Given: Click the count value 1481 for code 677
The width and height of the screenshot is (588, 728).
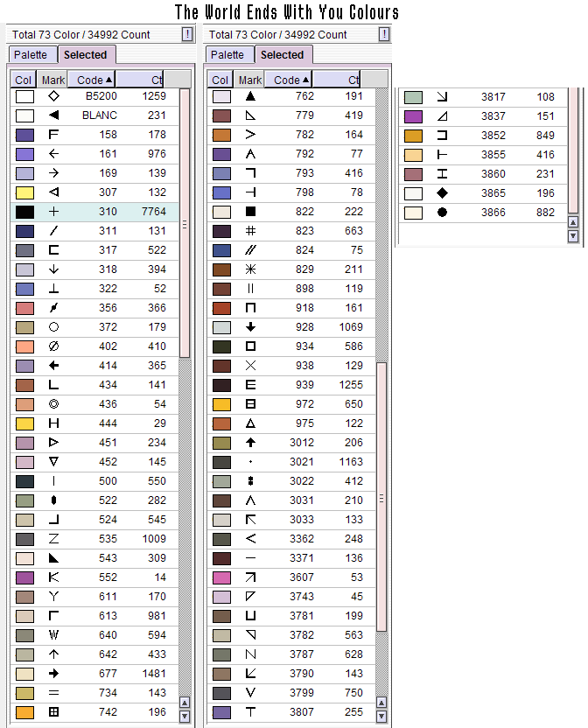Looking at the screenshot, I should (154, 674).
